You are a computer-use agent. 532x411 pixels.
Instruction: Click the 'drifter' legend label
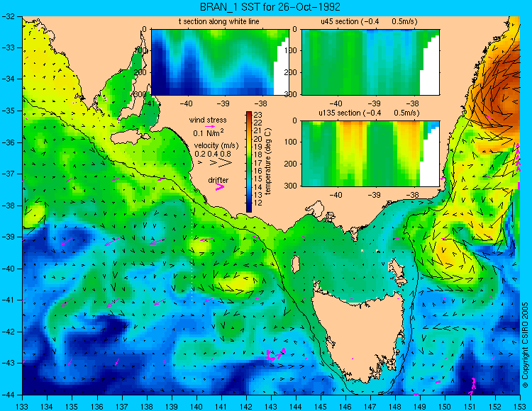click(x=218, y=180)
